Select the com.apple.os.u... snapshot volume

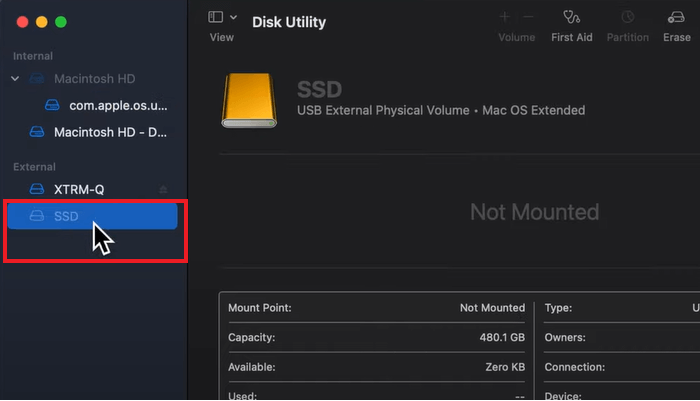click(x=118, y=105)
